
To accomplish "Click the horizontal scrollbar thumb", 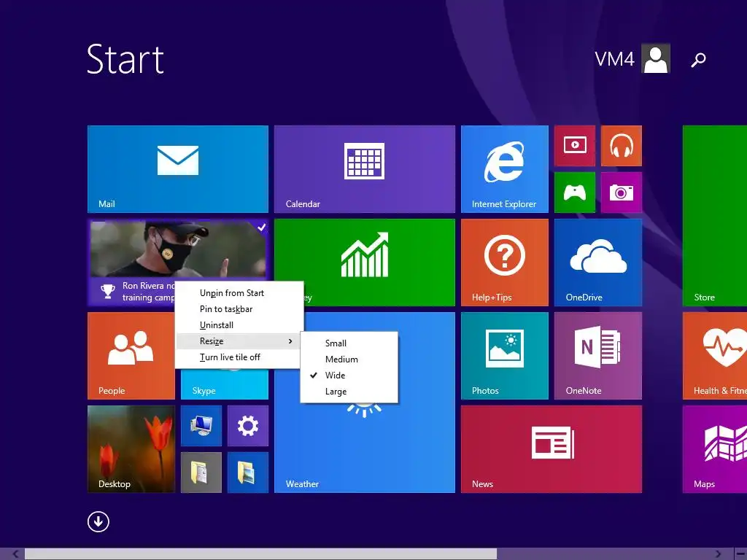I will [260, 554].
